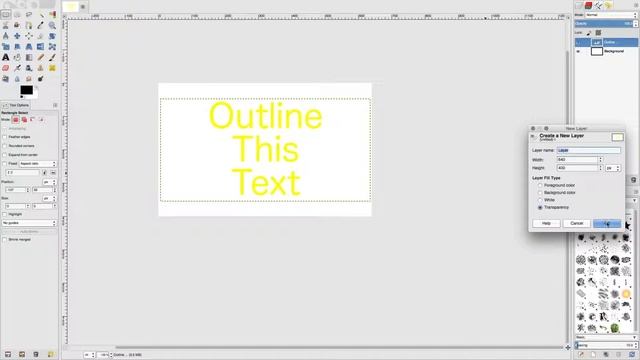The image size is (640, 360).
Task: Open the Fixed Aspect ratio dropdown
Action: [x=38, y=164]
